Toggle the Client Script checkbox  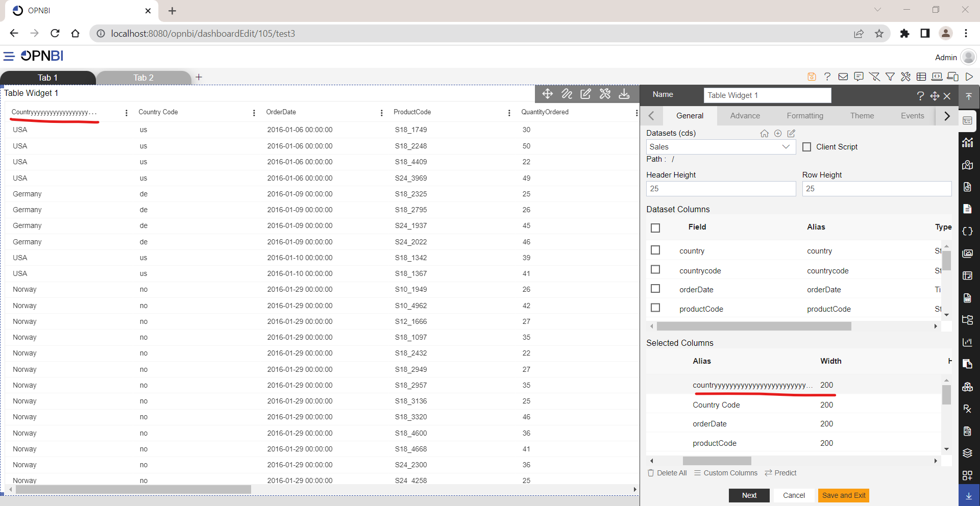pyautogui.click(x=807, y=147)
